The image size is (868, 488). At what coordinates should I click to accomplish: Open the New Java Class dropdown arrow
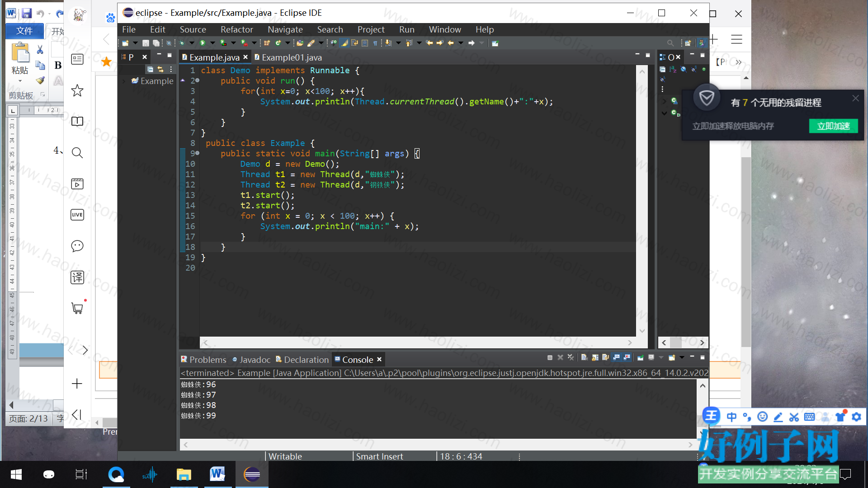tap(288, 43)
